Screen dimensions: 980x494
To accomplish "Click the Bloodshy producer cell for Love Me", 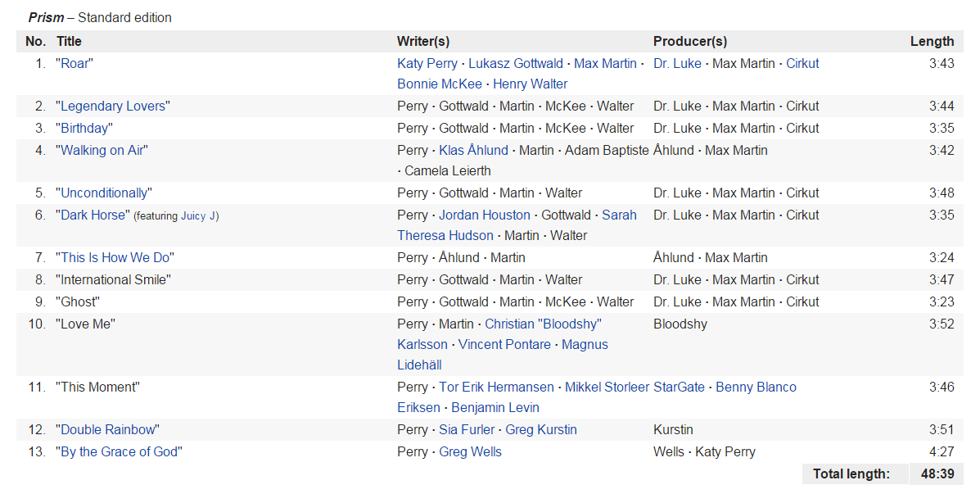I will [680, 324].
